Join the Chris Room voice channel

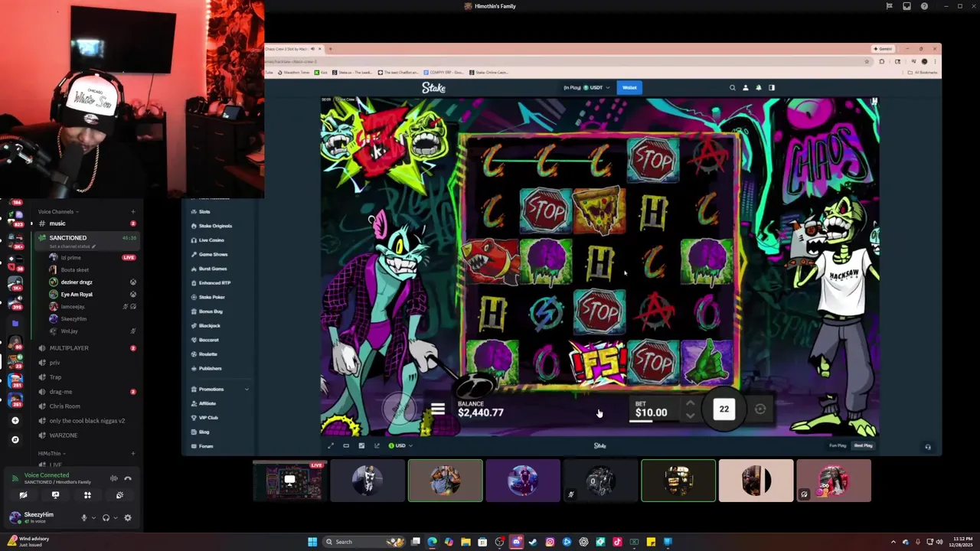pyautogui.click(x=86, y=406)
